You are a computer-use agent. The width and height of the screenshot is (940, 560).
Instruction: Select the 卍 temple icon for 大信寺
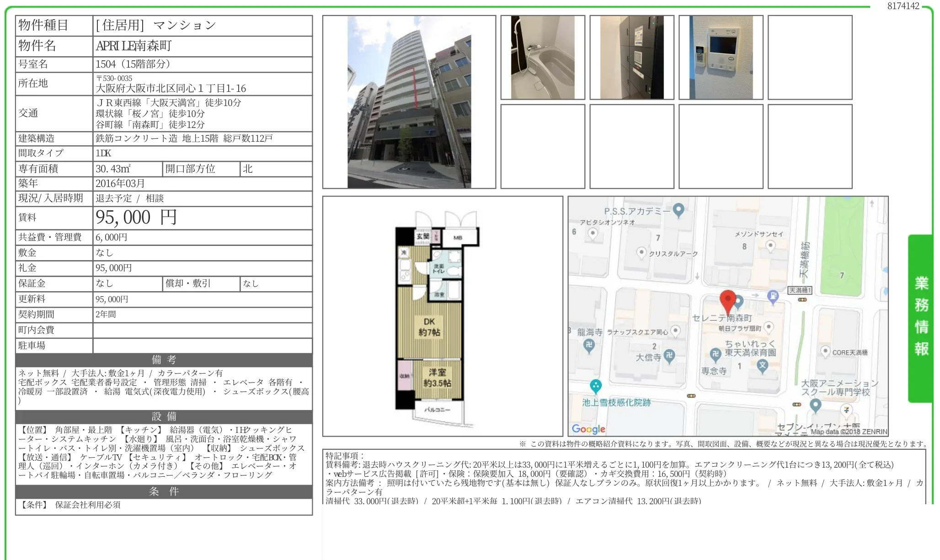(x=670, y=355)
